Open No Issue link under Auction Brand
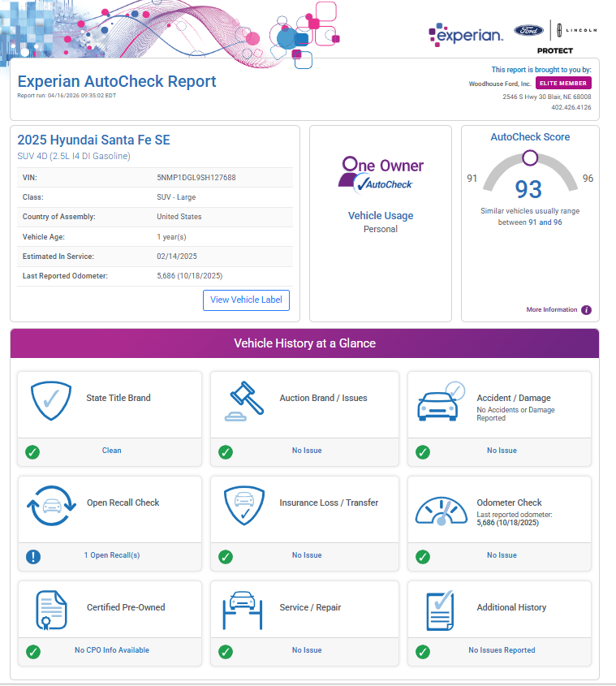This screenshot has height=686, width=616. tap(307, 451)
